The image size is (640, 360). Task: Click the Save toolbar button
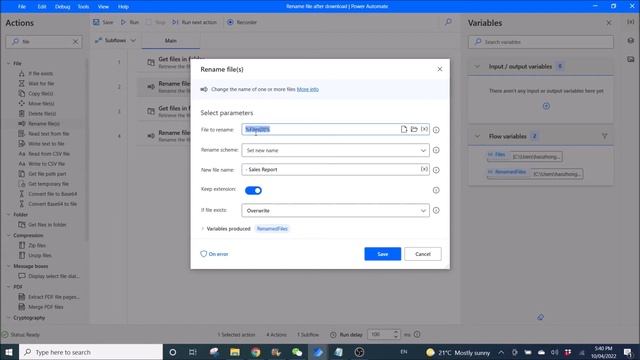point(103,22)
